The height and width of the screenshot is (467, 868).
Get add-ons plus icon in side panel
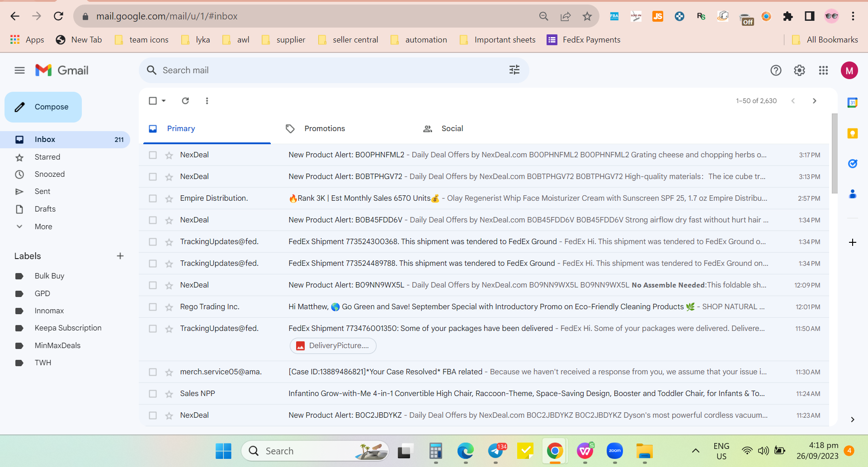[x=853, y=242]
